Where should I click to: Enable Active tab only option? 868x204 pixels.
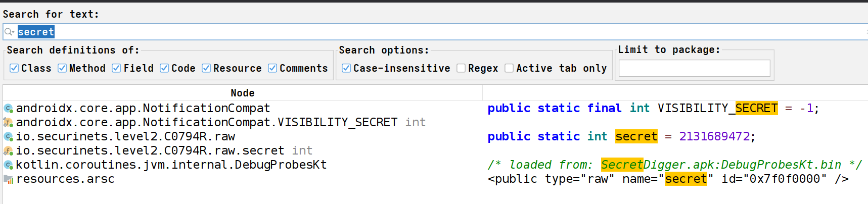pos(509,68)
